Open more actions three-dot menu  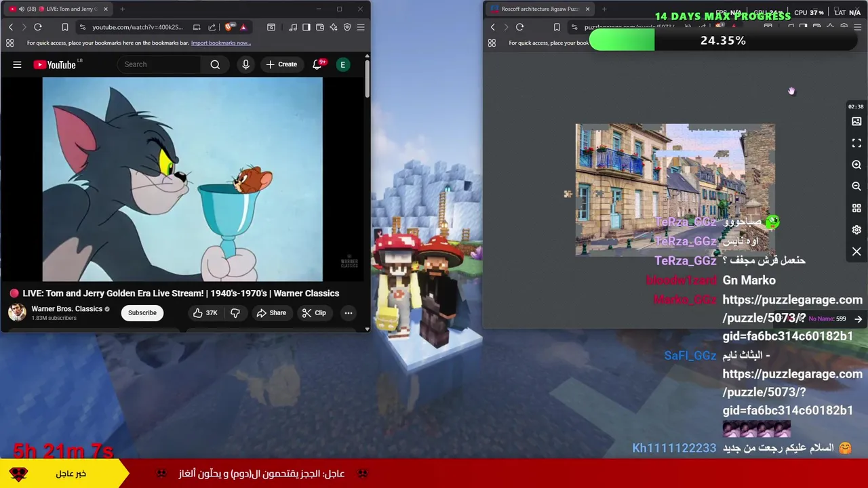pos(348,312)
